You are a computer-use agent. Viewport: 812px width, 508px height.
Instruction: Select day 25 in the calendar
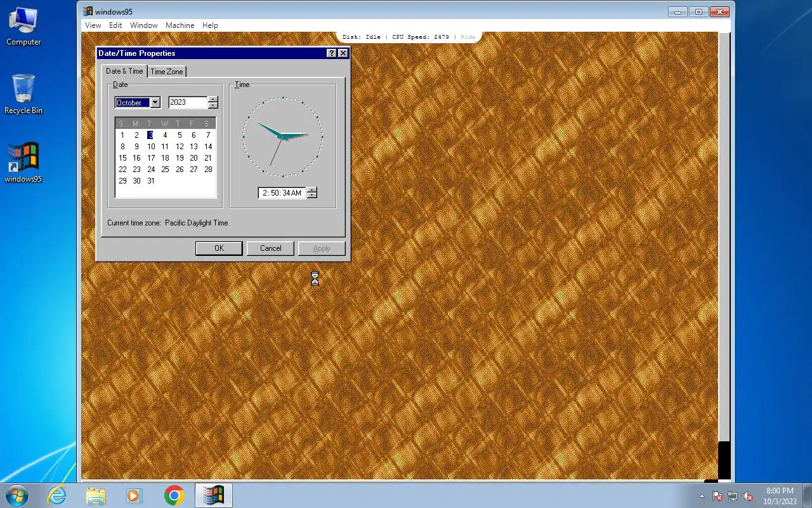click(x=165, y=170)
